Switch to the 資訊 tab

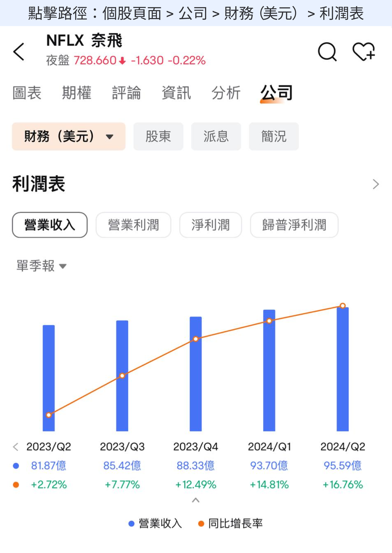176,93
